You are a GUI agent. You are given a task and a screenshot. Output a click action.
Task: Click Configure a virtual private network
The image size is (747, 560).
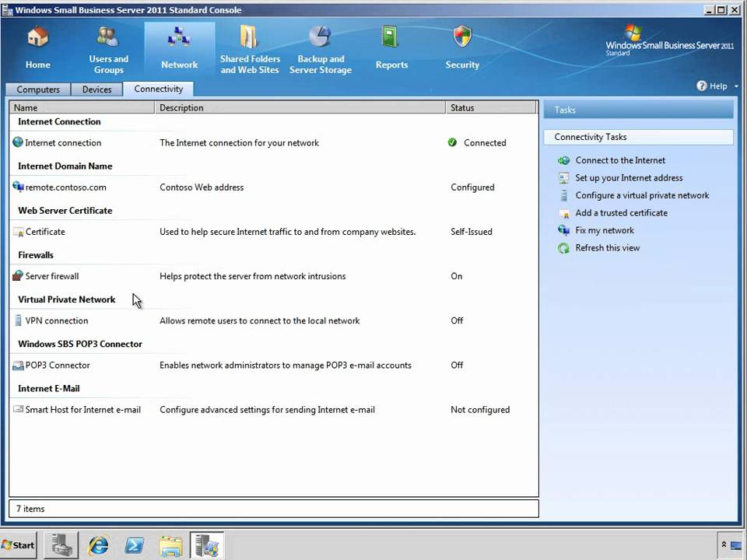tap(642, 195)
